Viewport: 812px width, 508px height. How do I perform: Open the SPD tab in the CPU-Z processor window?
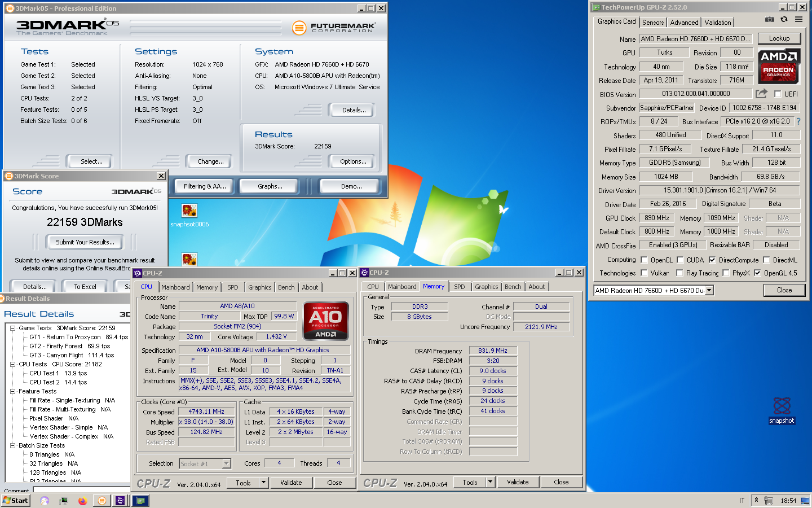pyautogui.click(x=232, y=287)
